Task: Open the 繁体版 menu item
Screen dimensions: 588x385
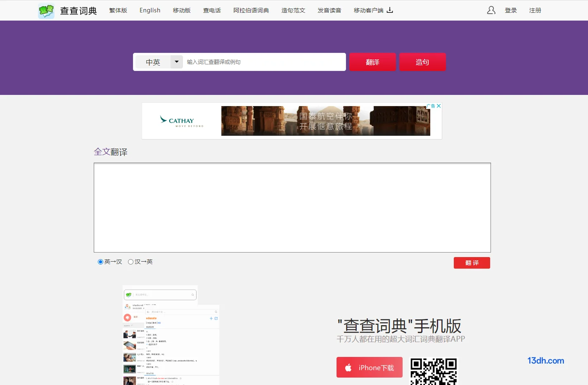Action: coord(118,10)
